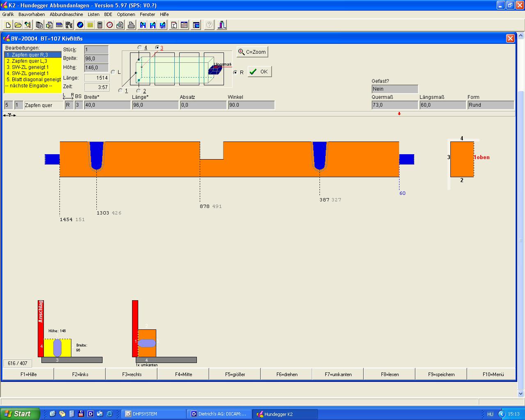This screenshot has width=525, height=420.
Task: Open the Optionen menu
Action: pos(126,14)
